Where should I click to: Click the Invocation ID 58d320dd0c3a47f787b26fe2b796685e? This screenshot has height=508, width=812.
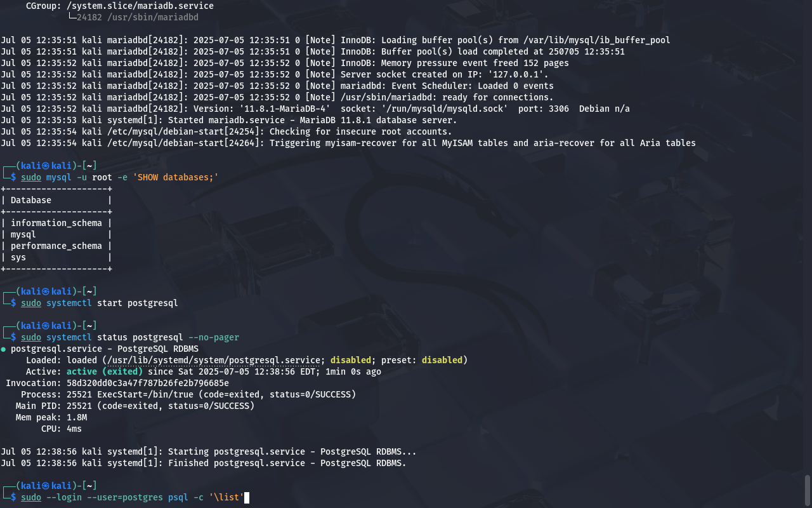[x=148, y=383]
